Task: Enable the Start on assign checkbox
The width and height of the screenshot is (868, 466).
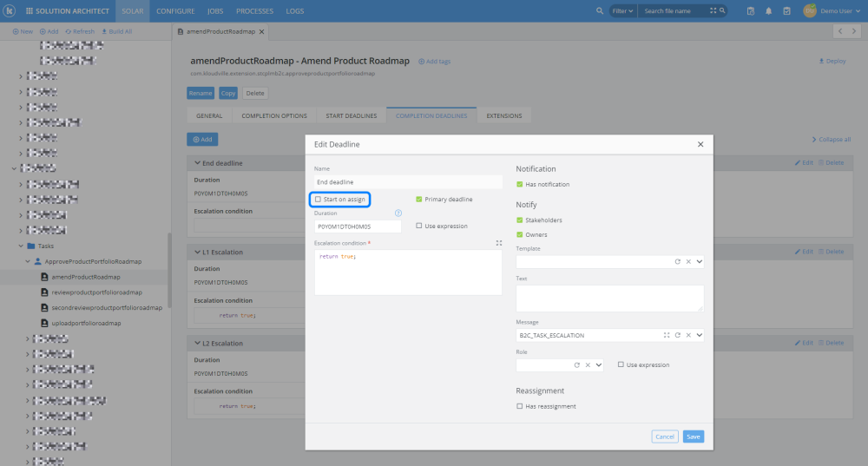Action: pyautogui.click(x=319, y=200)
